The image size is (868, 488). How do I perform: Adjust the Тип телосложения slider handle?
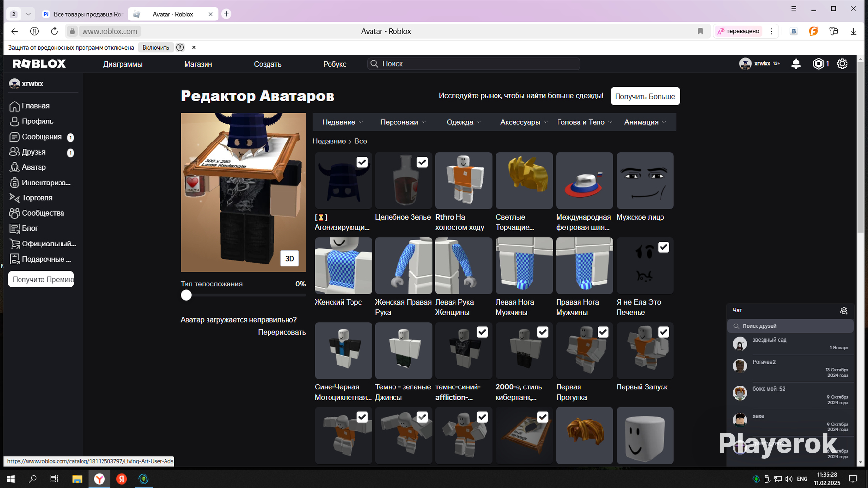[x=186, y=295]
